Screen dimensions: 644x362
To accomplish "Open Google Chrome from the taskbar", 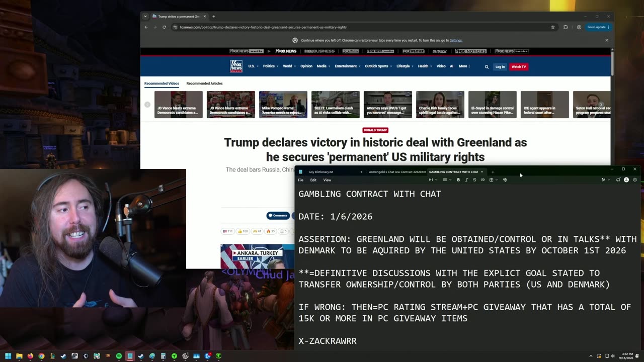I will coord(41,356).
